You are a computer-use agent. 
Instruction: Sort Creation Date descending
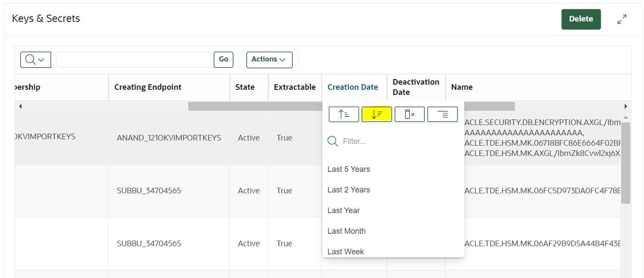coord(377,114)
